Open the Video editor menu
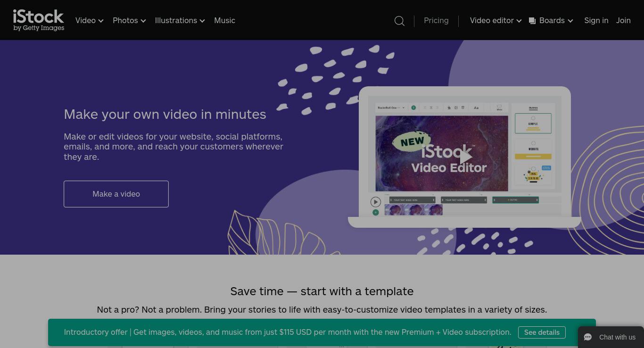Image resolution: width=644 pixels, height=348 pixels. tap(492, 20)
